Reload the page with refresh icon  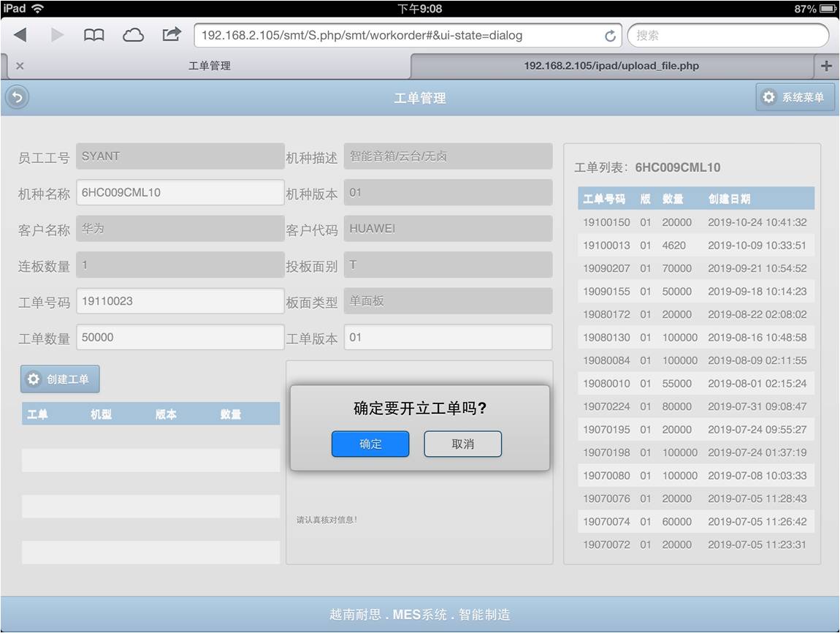[610, 36]
